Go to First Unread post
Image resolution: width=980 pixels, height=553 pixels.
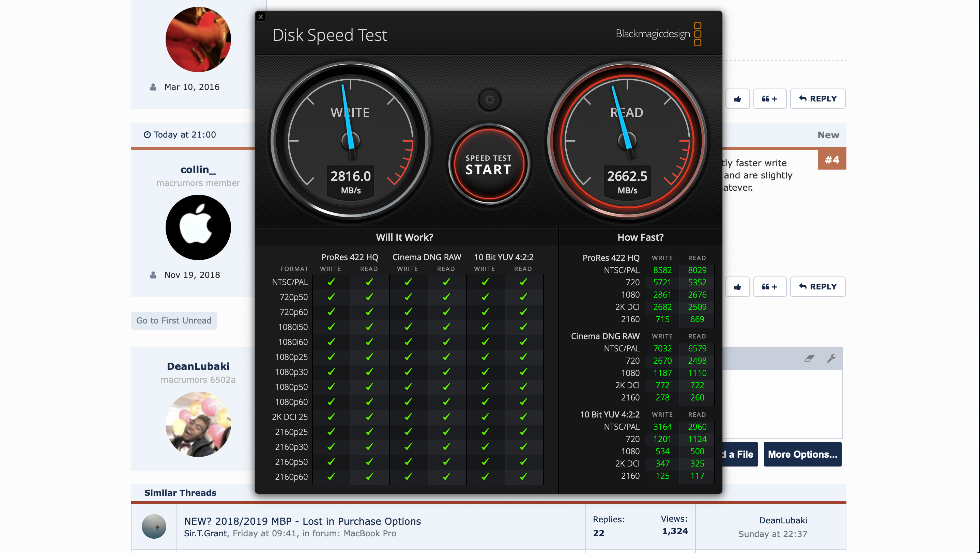pos(174,320)
